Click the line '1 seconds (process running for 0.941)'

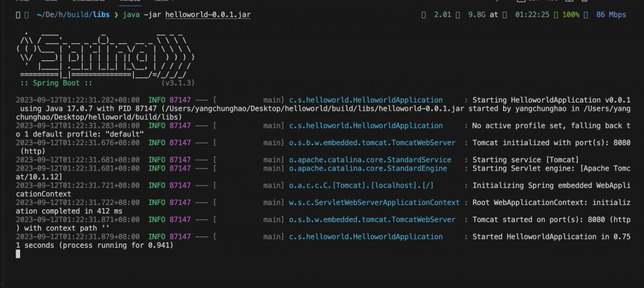pyautogui.click(x=94, y=245)
